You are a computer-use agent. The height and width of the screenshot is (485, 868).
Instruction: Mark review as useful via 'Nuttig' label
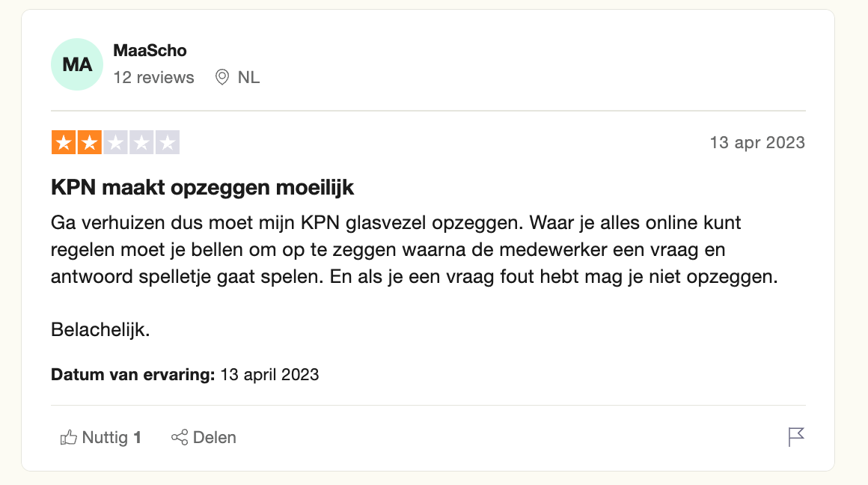click(x=105, y=438)
